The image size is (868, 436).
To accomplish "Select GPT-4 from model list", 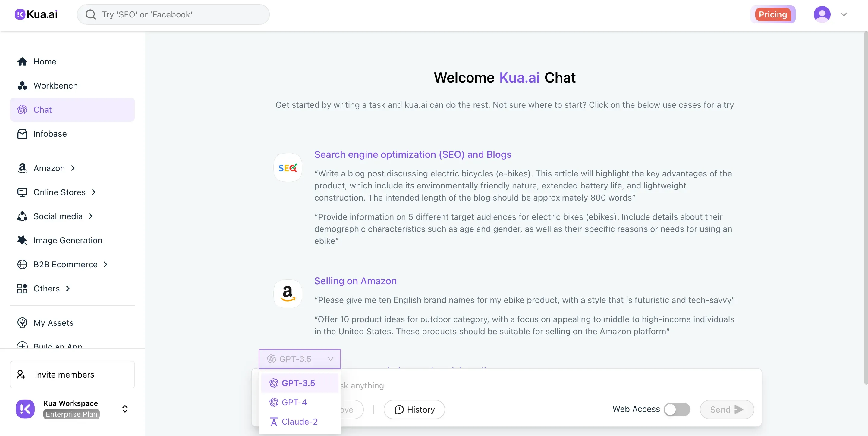I will (x=294, y=402).
